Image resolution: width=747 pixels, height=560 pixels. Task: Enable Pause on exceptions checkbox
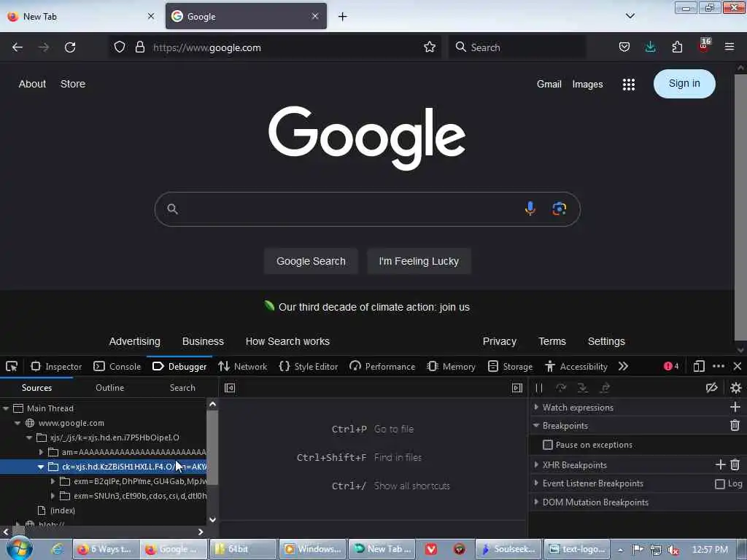pos(547,444)
